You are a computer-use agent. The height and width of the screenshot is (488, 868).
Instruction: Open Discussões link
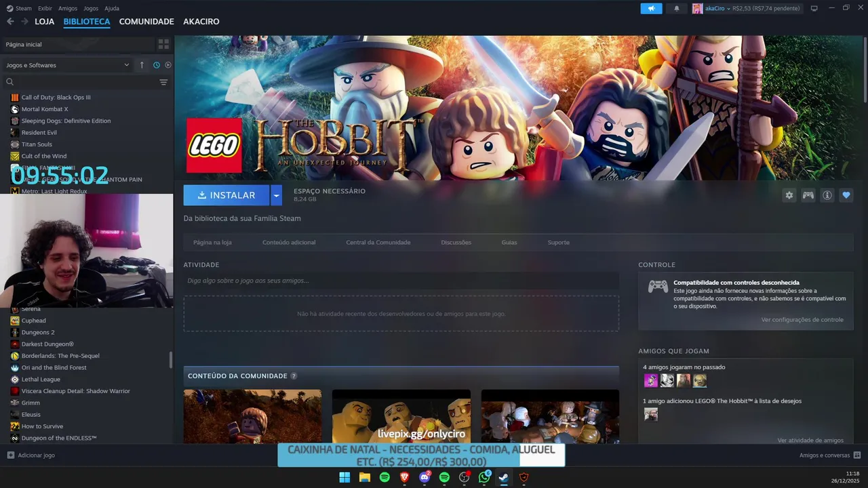(456, 242)
